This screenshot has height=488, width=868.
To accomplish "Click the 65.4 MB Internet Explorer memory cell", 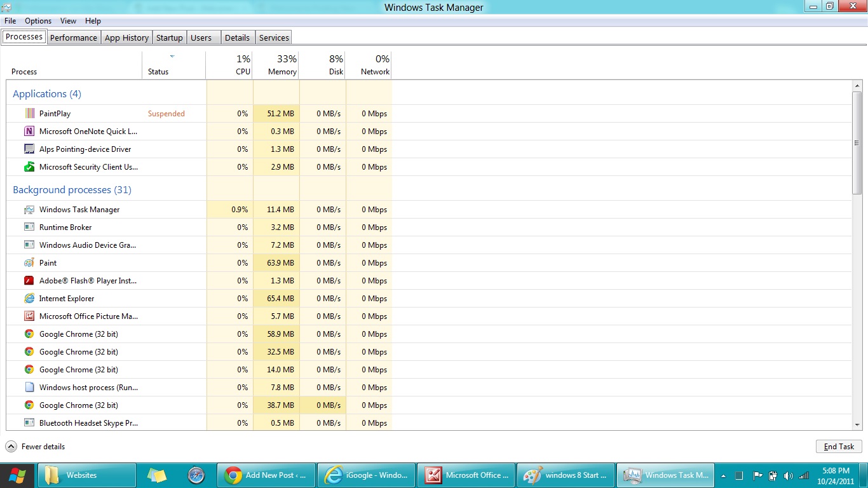I will coord(276,298).
